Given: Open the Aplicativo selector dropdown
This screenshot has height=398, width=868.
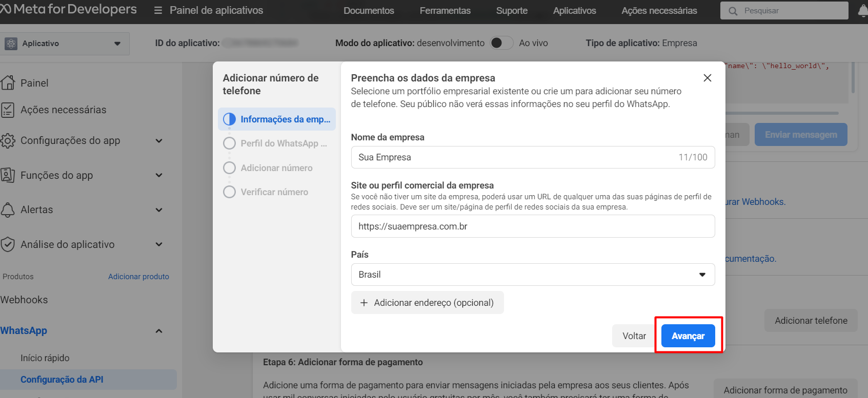Looking at the screenshot, I should [65, 44].
